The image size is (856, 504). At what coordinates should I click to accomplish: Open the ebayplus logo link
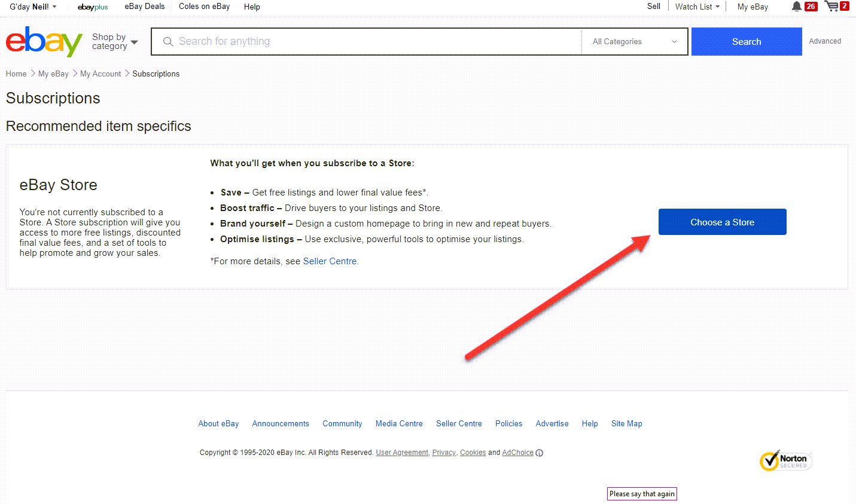93,7
